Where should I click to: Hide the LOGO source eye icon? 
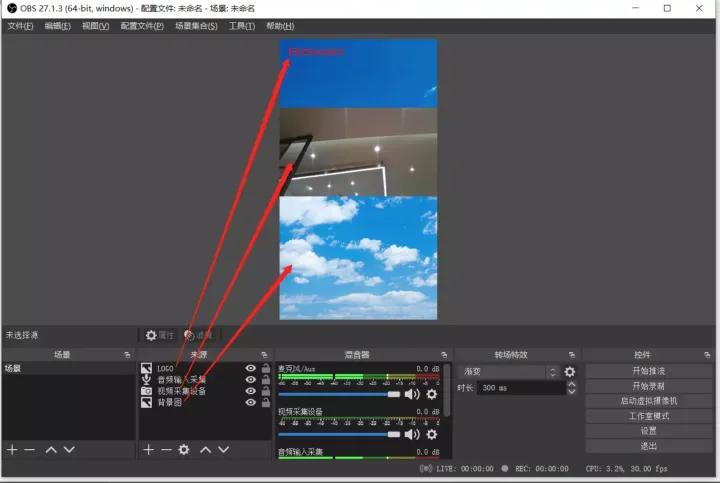tap(251, 369)
